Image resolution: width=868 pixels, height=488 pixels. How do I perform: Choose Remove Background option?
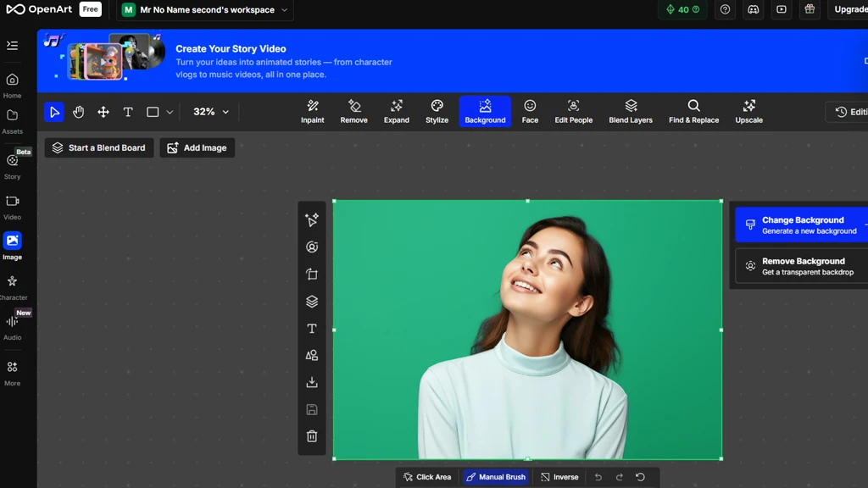pos(801,266)
